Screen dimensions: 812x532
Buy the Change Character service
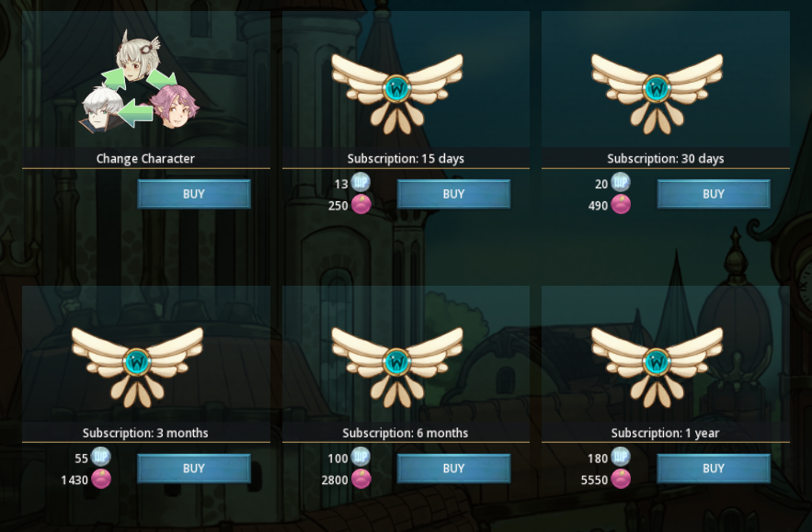click(x=194, y=194)
